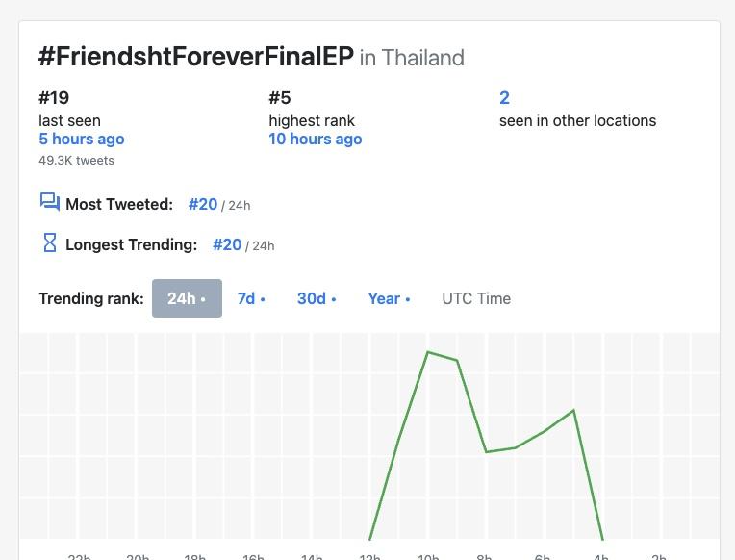Click the UTC Time label
This screenshot has height=560, width=735.
[476, 298]
